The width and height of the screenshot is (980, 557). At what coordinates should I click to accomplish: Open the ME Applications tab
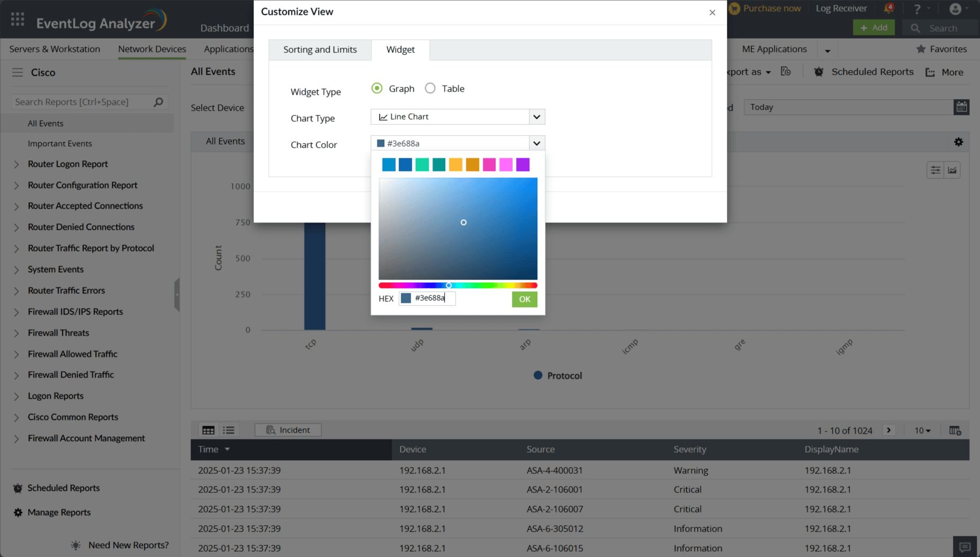774,49
